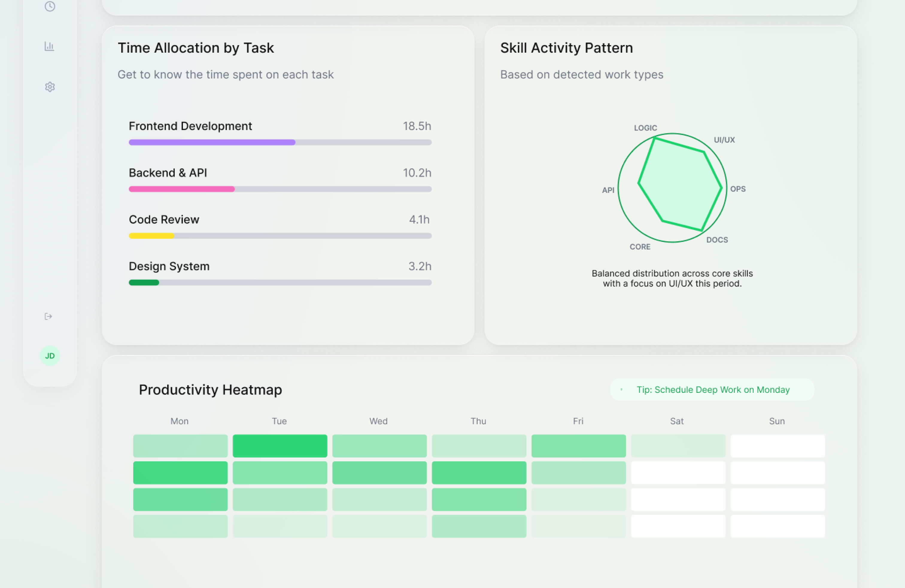Select the darkest Tuesday heatmap cell
This screenshot has height=588, width=905.
280,446
